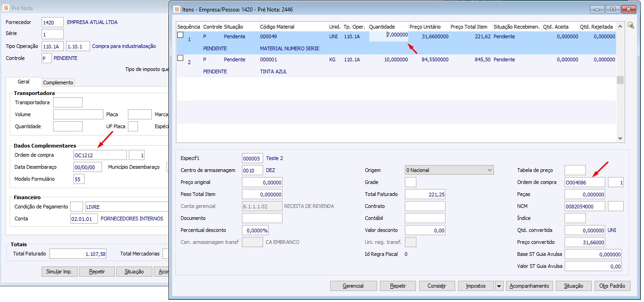The width and height of the screenshot is (644, 302).
Task: Click the Pré Nota window title icon
Action: pos(6,8)
